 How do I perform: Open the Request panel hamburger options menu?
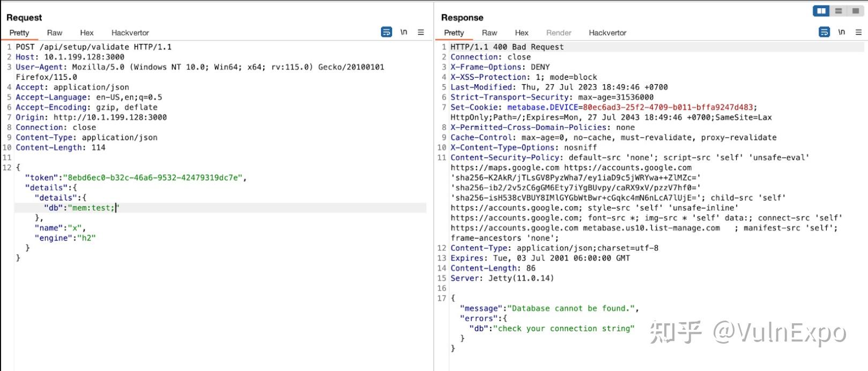point(421,32)
